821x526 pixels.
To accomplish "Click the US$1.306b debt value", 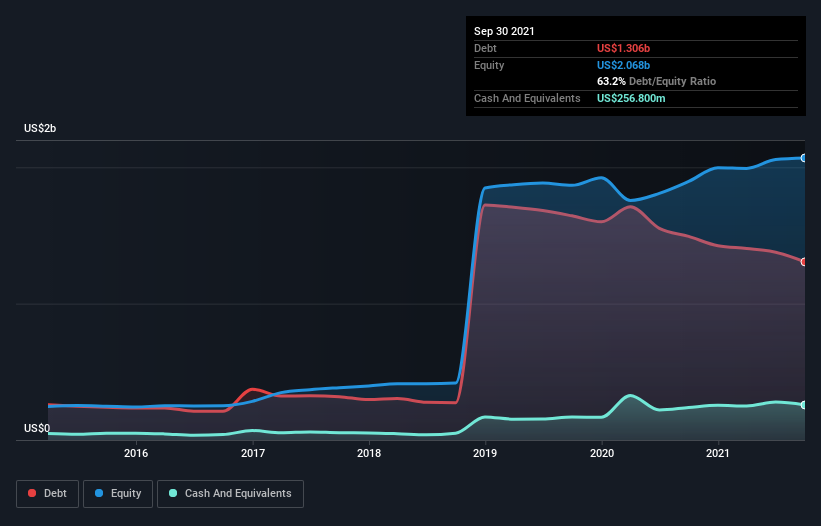I will tap(623, 48).
